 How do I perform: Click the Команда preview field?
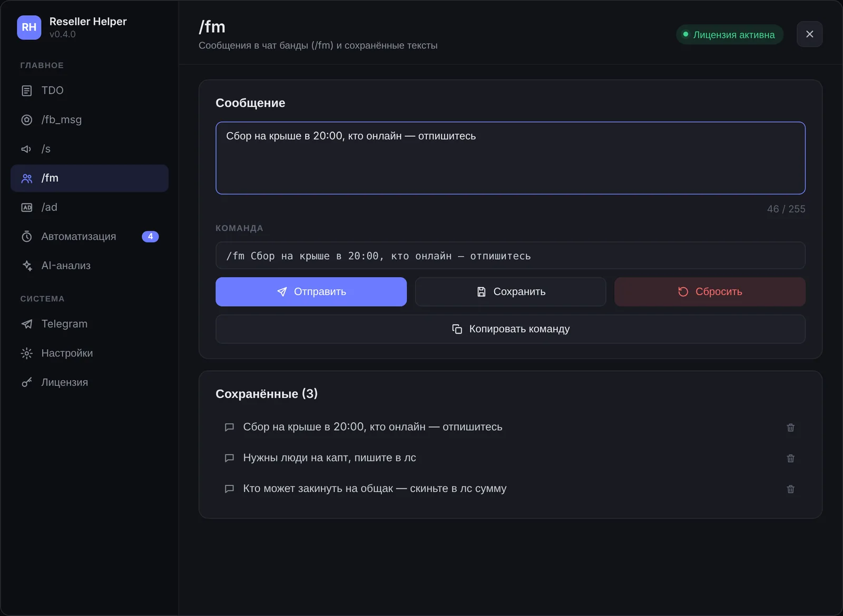coord(511,256)
